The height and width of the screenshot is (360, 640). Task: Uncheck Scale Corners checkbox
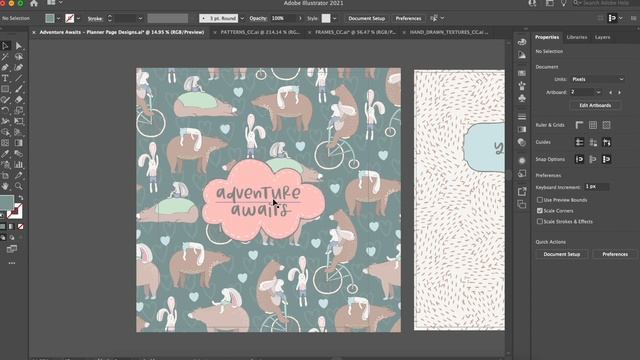tap(540, 211)
